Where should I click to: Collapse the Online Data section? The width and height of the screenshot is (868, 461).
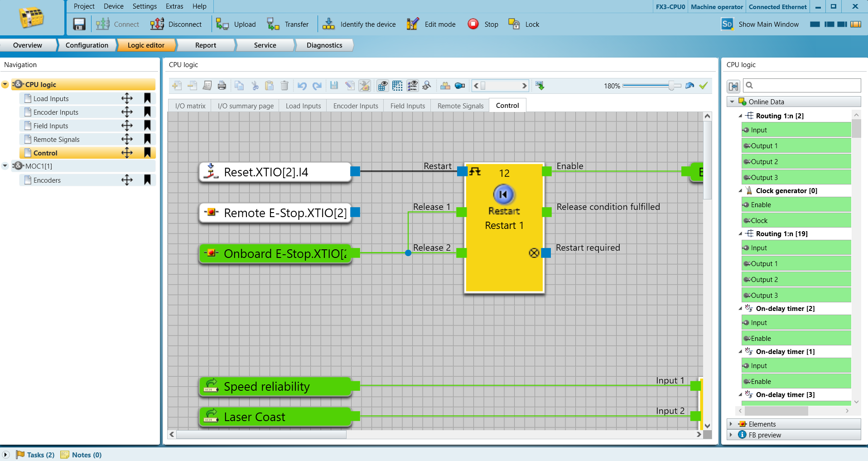point(732,102)
